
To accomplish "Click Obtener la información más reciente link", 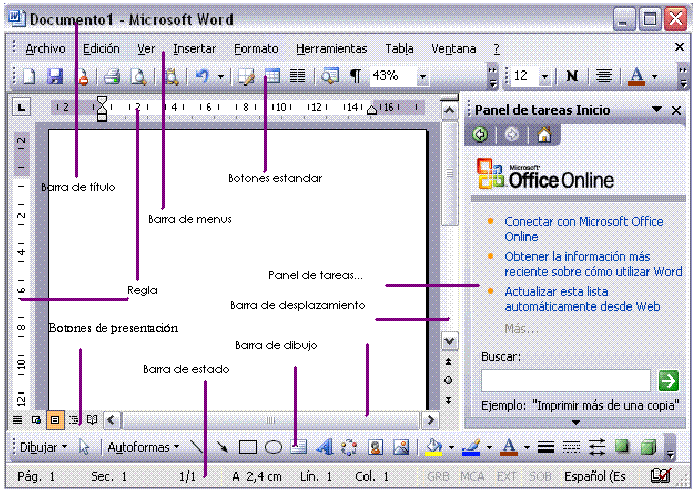I will tap(593, 264).
